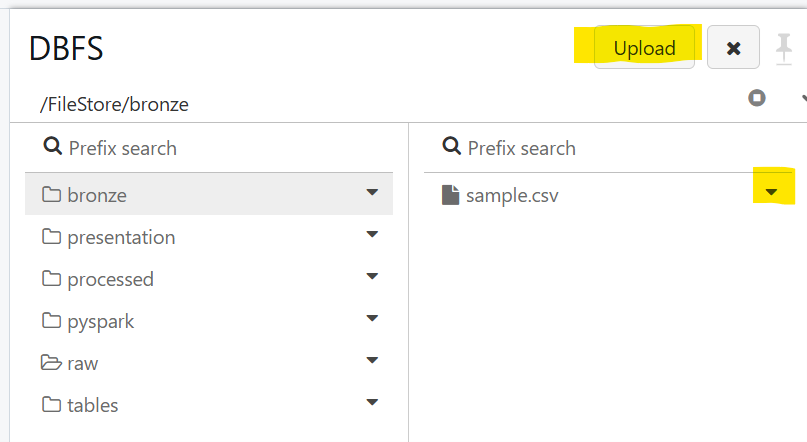
Task: Click the processed folder icon
Action: click(x=51, y=279)
